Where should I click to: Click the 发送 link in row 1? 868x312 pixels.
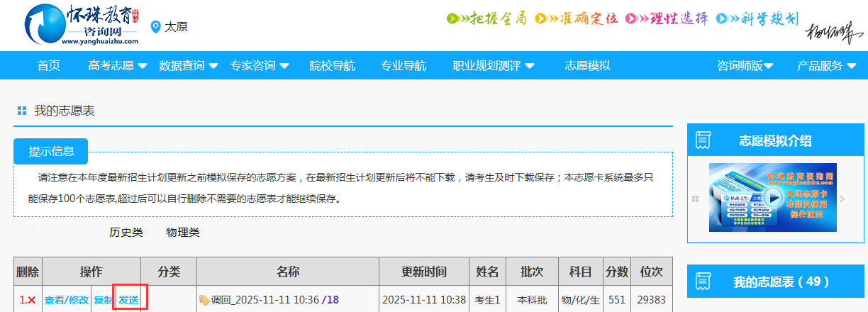[128, 300]
